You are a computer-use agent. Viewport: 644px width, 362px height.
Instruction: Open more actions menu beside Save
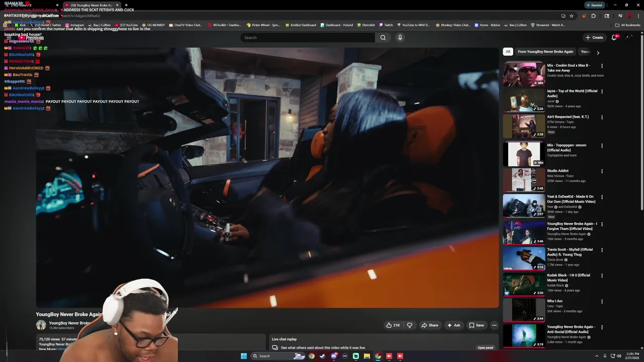(x=494, y=325)
